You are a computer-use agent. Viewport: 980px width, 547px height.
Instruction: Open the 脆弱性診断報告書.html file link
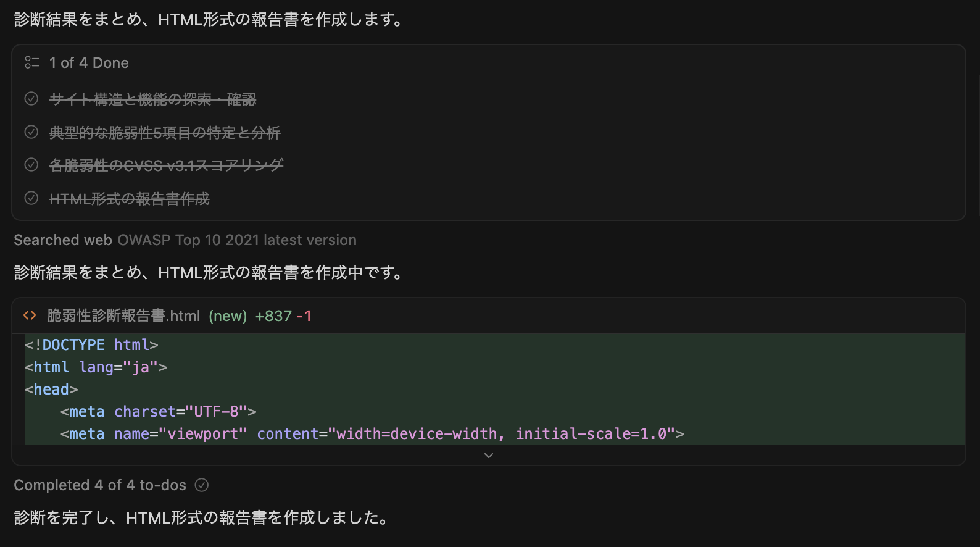coord(123,315)
